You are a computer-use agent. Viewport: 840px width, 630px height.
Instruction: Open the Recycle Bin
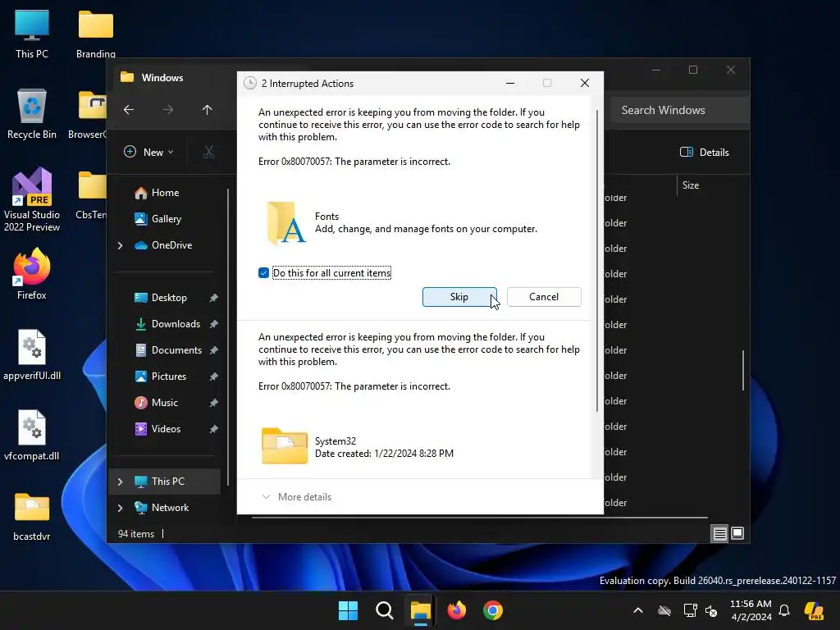[32, 113]
